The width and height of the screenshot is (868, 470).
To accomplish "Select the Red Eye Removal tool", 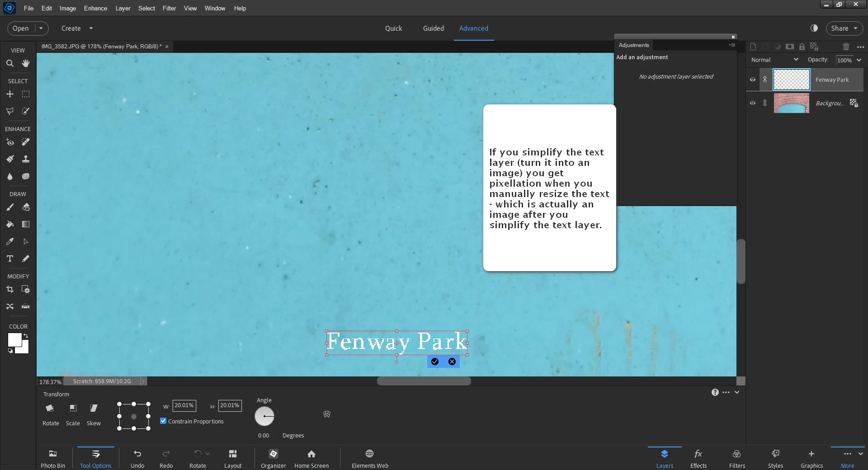I will click(10, 142).
